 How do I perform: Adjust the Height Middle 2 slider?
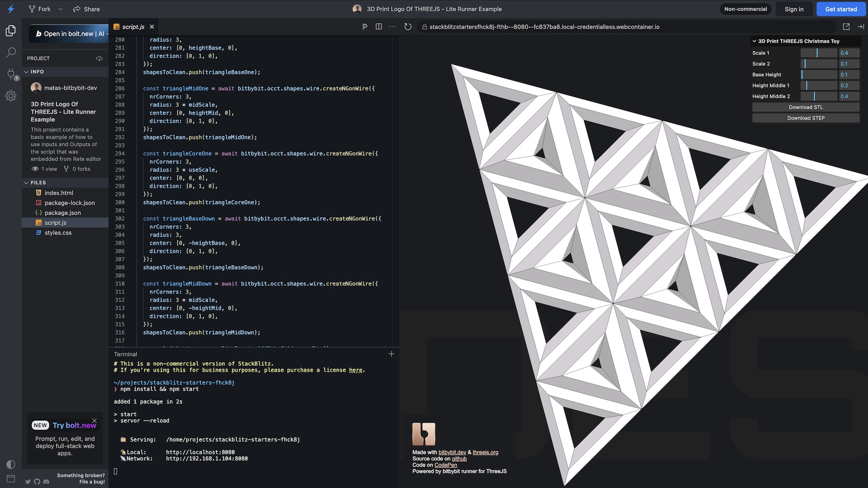click(819, 96)
